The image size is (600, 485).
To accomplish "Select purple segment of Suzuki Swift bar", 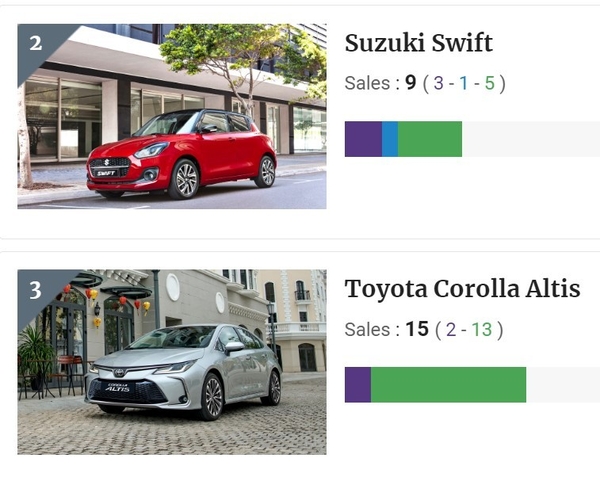I will pos(363,139).
